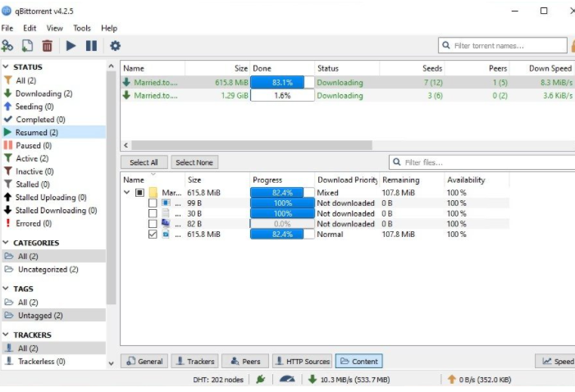Uncheck the 615.8 MiB file with Normal priority
Screen dimensions: 575x392
(x=153, y=235)
